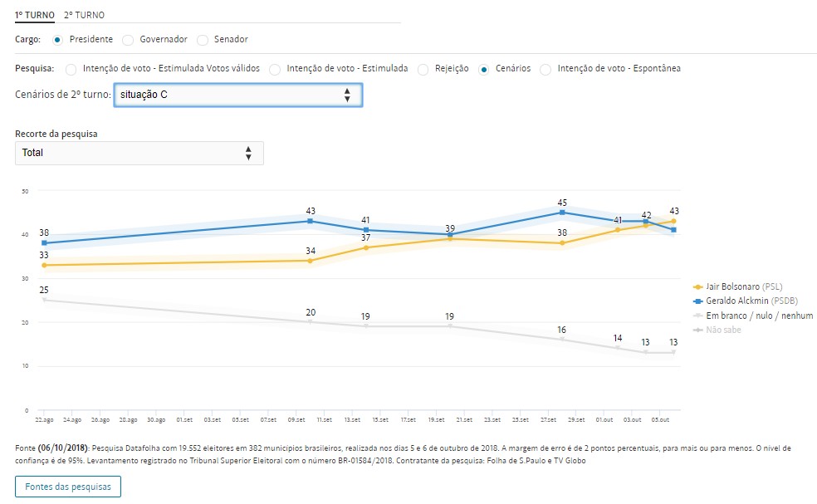Viewport: 817px width, 504px height.
Task: Click Bolsonaro's 34 data point marker
Action: [x=310, y=261]
